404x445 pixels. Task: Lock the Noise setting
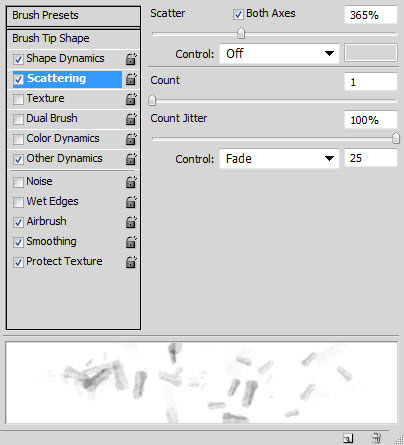131,182
